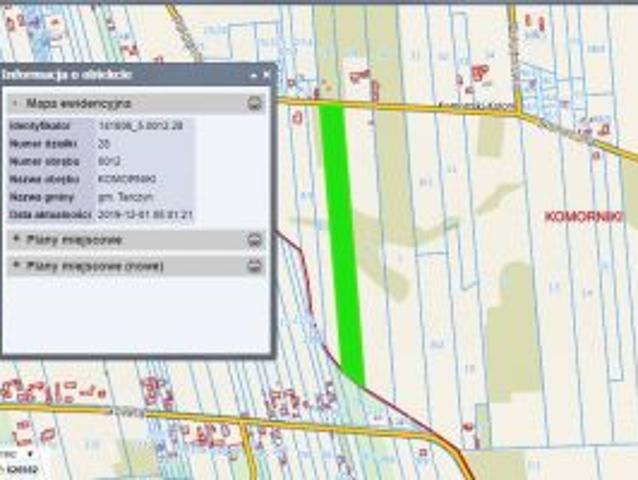Click the Numer obrębu value 0012
Screen dimensions: 638x480
[x=109, y=162]
